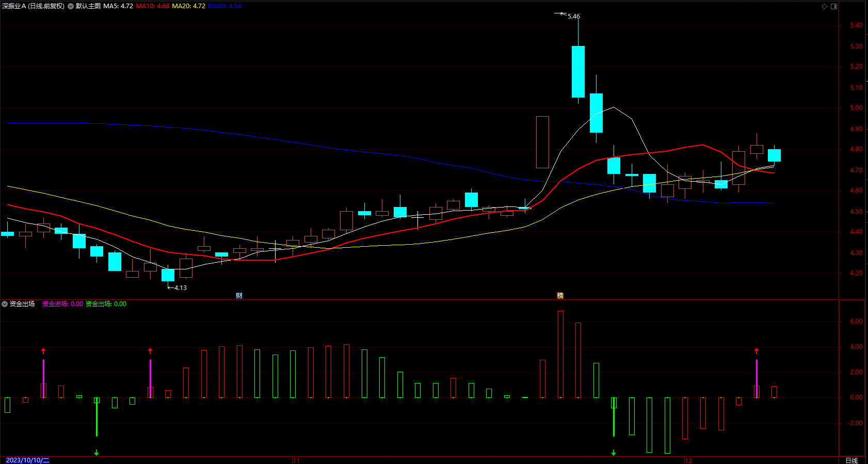868x464 pixels.
Task: Open the 默认主图 indicator dropdown
Action: [x=71, y=6]
